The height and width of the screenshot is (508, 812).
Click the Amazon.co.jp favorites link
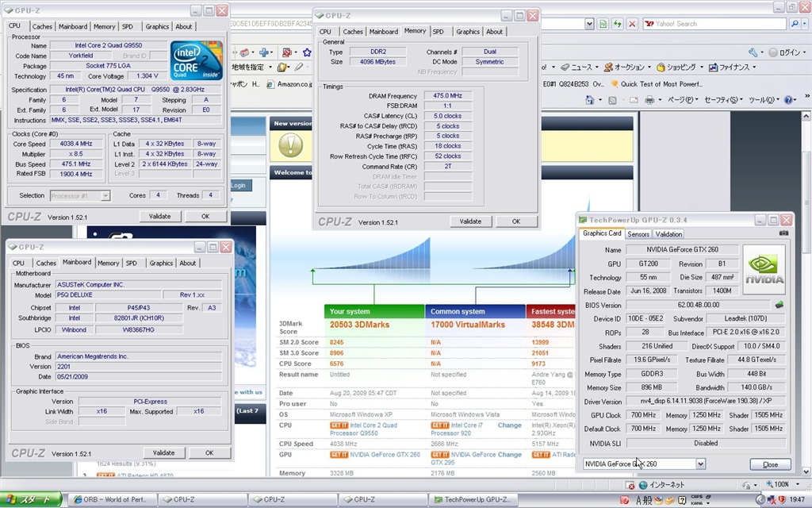[x=289, y=84]
